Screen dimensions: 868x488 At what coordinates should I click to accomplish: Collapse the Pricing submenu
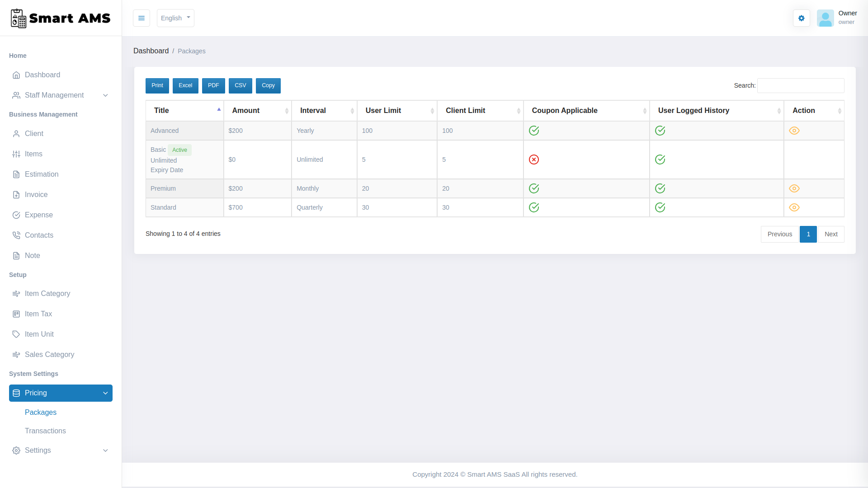coord(60,393)
